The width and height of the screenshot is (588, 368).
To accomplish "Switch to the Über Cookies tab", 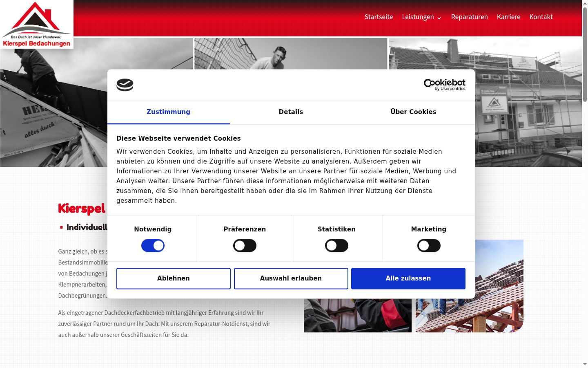I will [413, 112].
